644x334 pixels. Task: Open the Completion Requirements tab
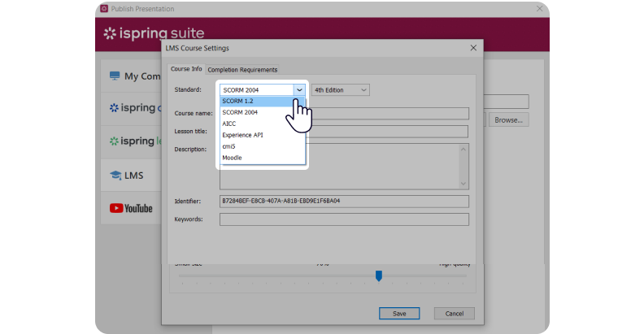pos(242,70)
